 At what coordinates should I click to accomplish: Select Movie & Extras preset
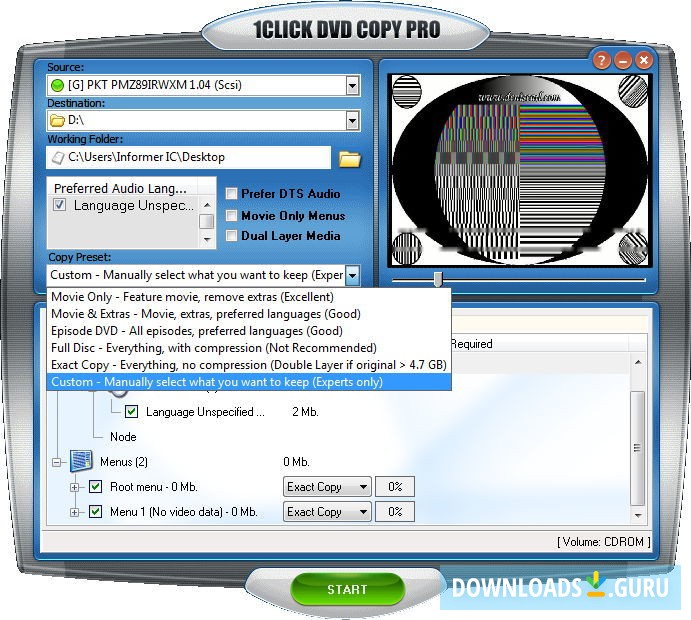tap(249, 314)
